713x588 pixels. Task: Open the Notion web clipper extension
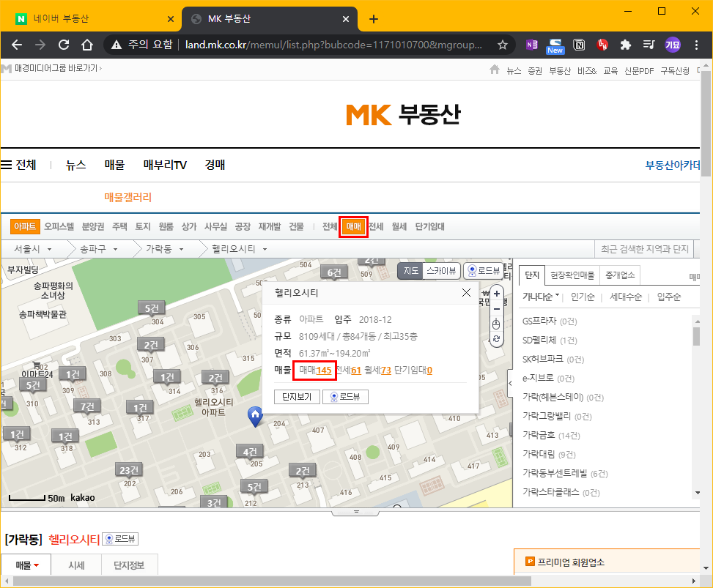579,45
